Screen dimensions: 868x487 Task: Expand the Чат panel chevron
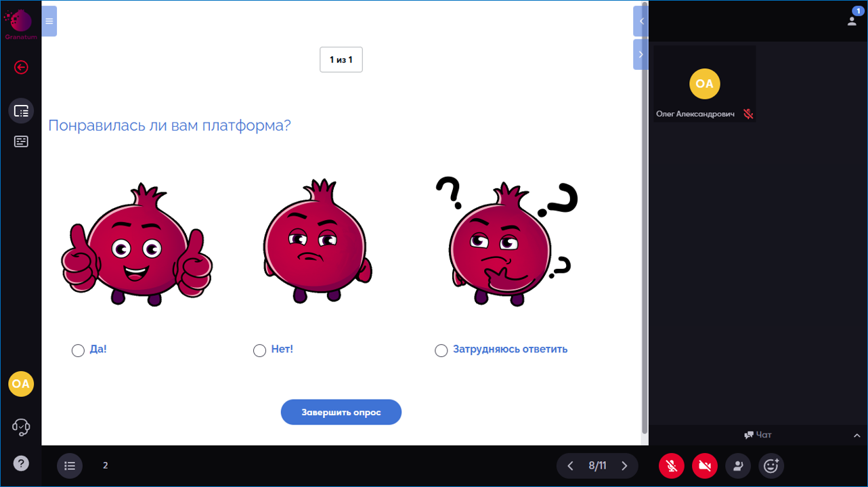(856, 436)
